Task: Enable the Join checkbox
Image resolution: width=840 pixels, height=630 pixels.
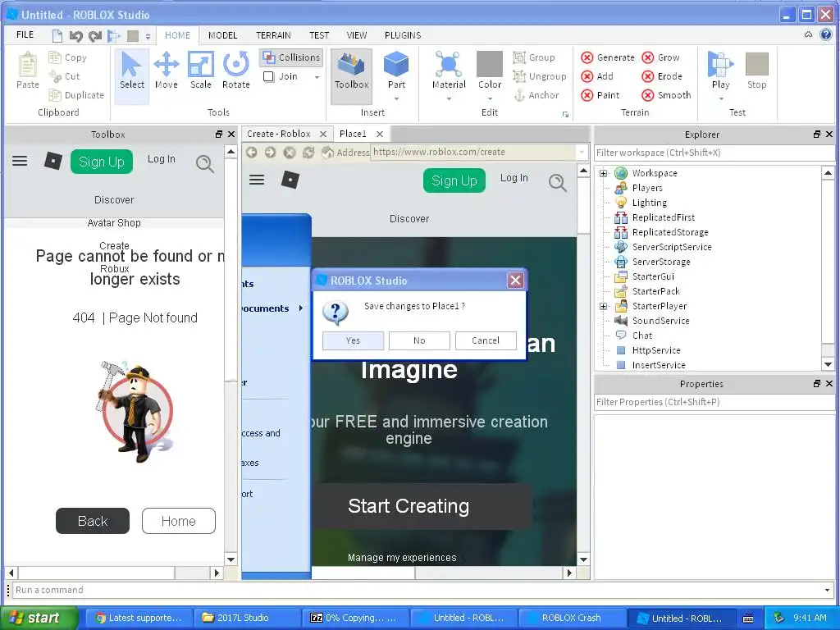Action: pyautogui.click(x=268, y=76)
